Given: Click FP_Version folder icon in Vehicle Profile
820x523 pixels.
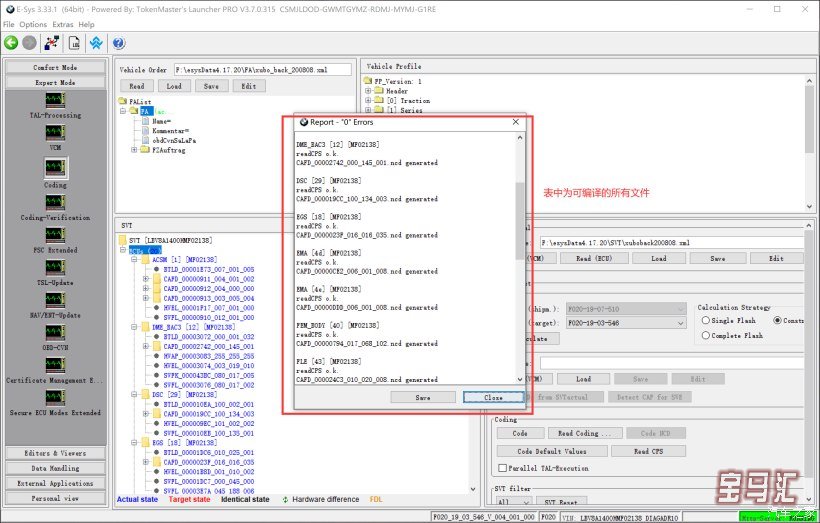Looking at the screenshot, I should click(368, 81).
